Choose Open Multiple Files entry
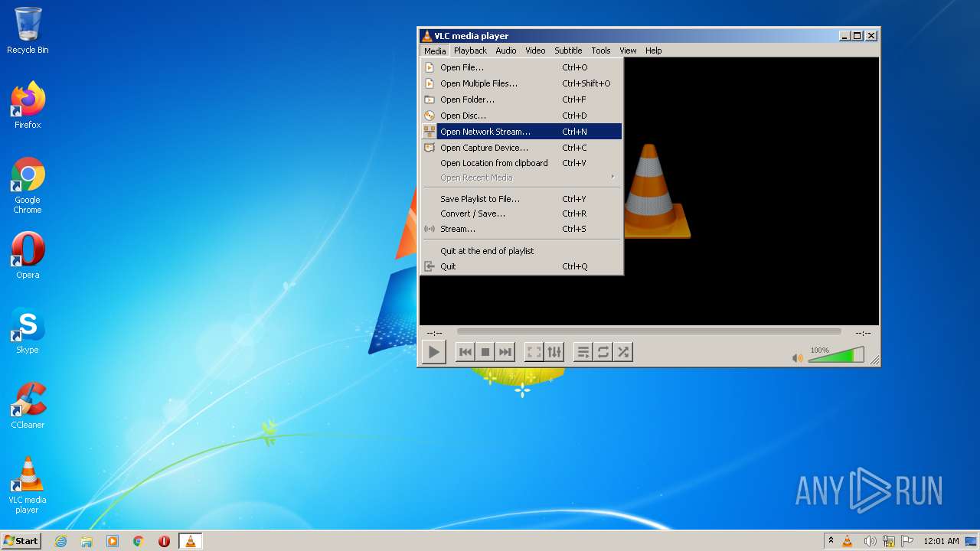 (521, 83)
